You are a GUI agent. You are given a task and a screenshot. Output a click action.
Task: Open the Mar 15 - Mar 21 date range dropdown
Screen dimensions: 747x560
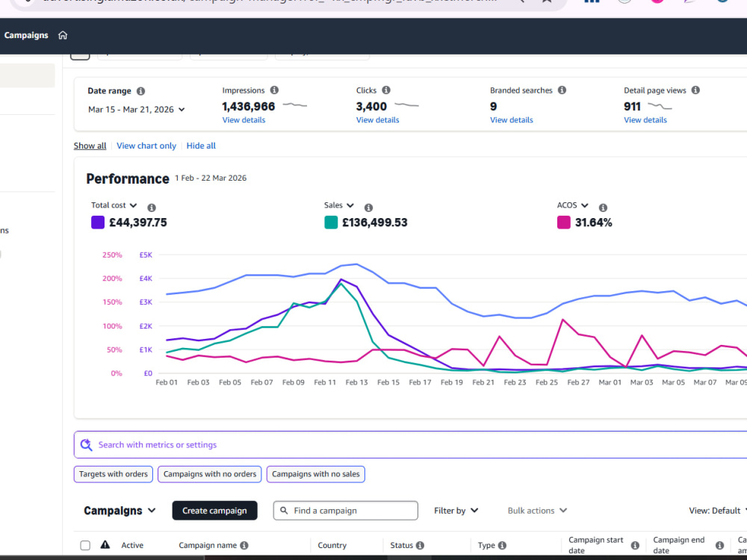(x=136, y=110)
